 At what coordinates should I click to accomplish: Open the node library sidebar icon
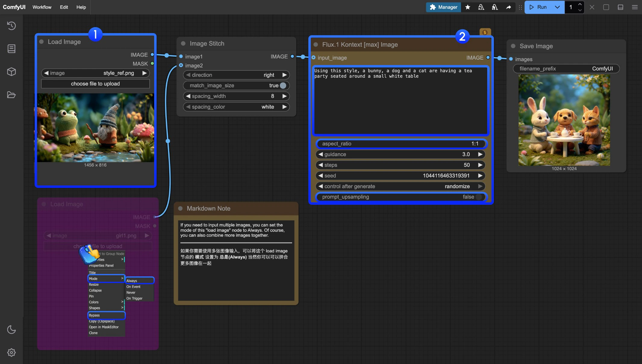[x=11, y=48]
